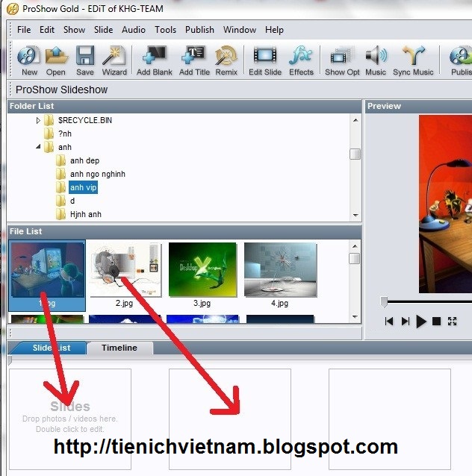This screenshot has width=472, height=476.
Task: Add a blank slide with Add Blank
Action: coord(155,60)
